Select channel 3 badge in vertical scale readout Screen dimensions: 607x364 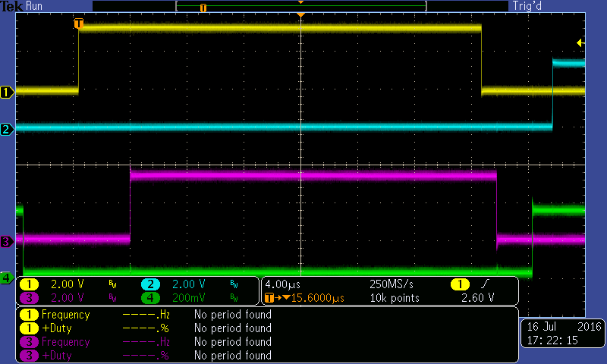pyautogui.click(x=29, y=298)
